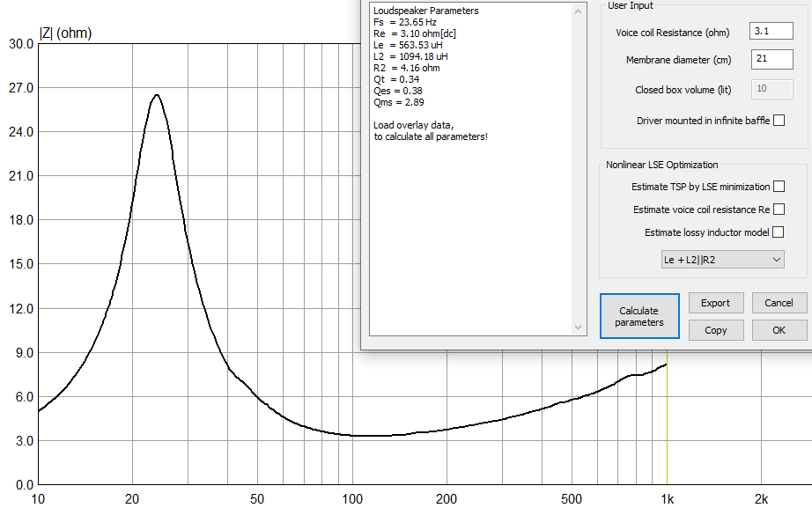The image size is (812, 508).
Task: Click the 'Nonlinear LSE Optimization' group label
Action: tap(661, 165)
